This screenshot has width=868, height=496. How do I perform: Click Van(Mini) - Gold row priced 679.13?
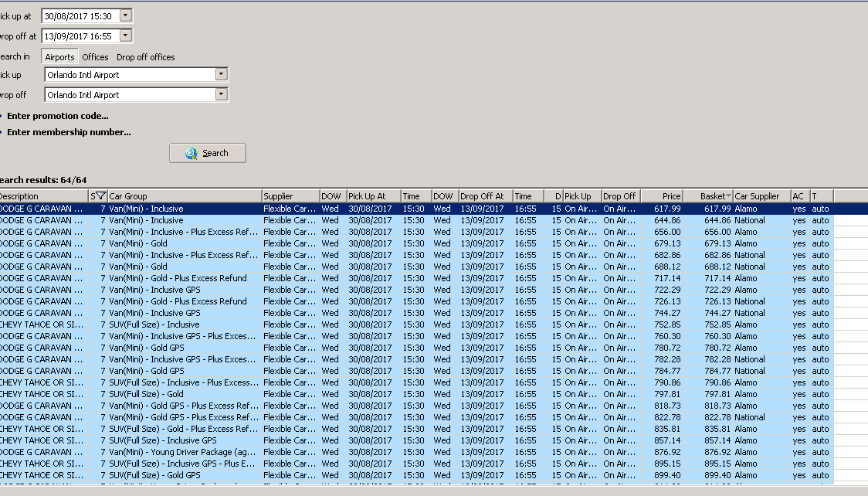point(417,243)
